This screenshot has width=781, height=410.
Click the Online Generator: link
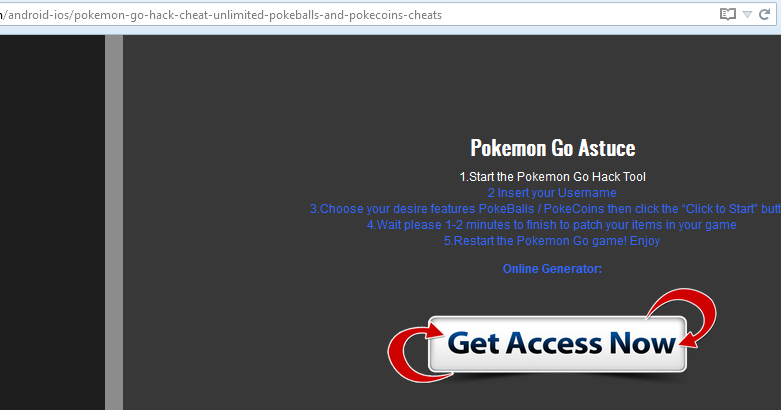(x=552, y=269)
